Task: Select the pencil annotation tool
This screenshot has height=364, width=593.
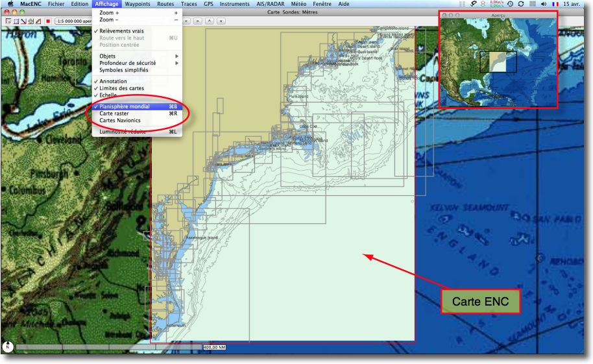Action: 38,21
